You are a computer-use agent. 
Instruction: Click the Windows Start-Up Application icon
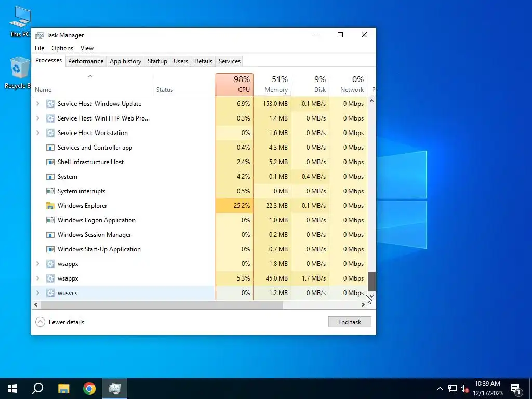pos(50,249)
